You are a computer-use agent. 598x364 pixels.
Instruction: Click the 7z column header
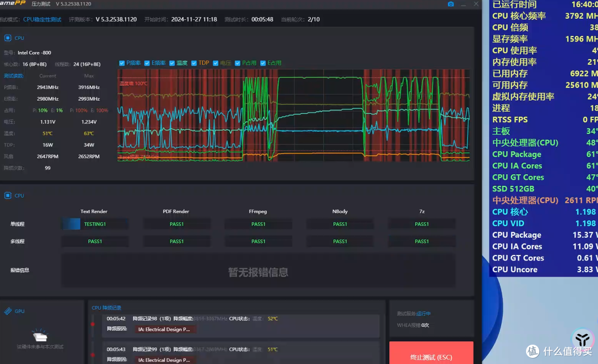[x=422, y=211]
